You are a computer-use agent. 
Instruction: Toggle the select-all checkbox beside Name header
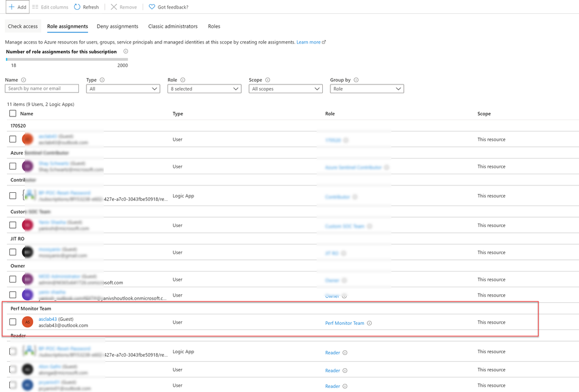pyautogui.click(x=13, y=113)
